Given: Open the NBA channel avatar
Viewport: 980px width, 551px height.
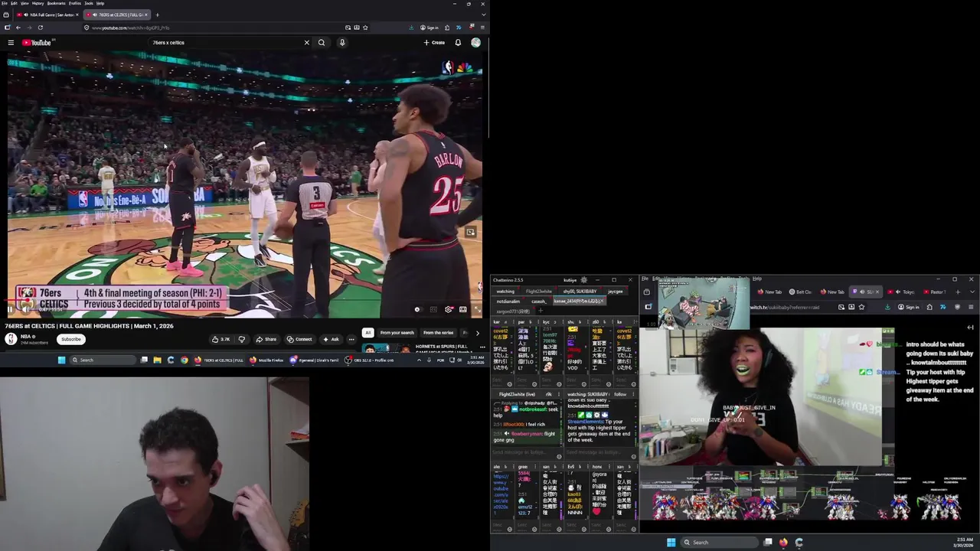Looking at the screenshot, I should click(x=11, y=339).
